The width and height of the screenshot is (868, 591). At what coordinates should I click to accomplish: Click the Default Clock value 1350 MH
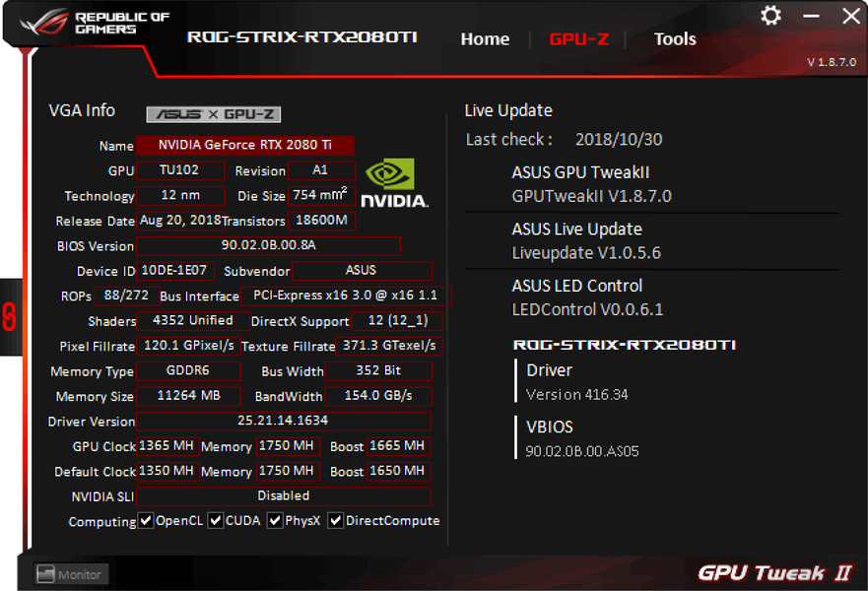167,472
